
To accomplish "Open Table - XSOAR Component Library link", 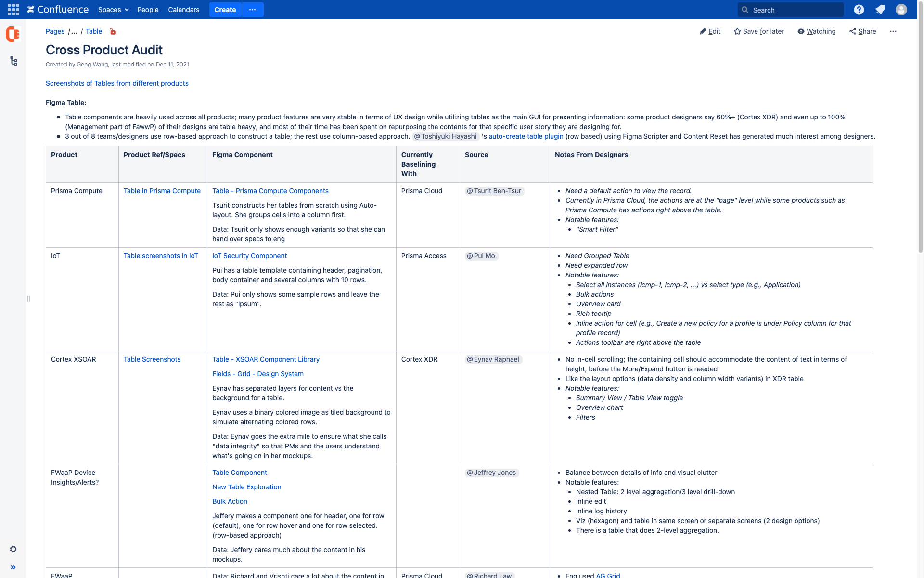I will coord(266,359).
